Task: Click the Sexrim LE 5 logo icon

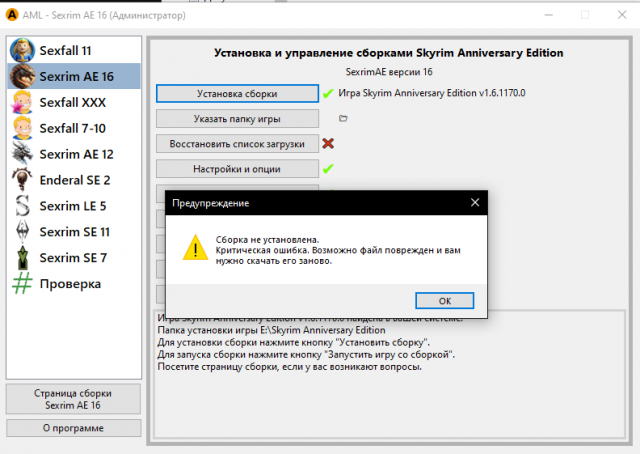Action: click(22, 206)
